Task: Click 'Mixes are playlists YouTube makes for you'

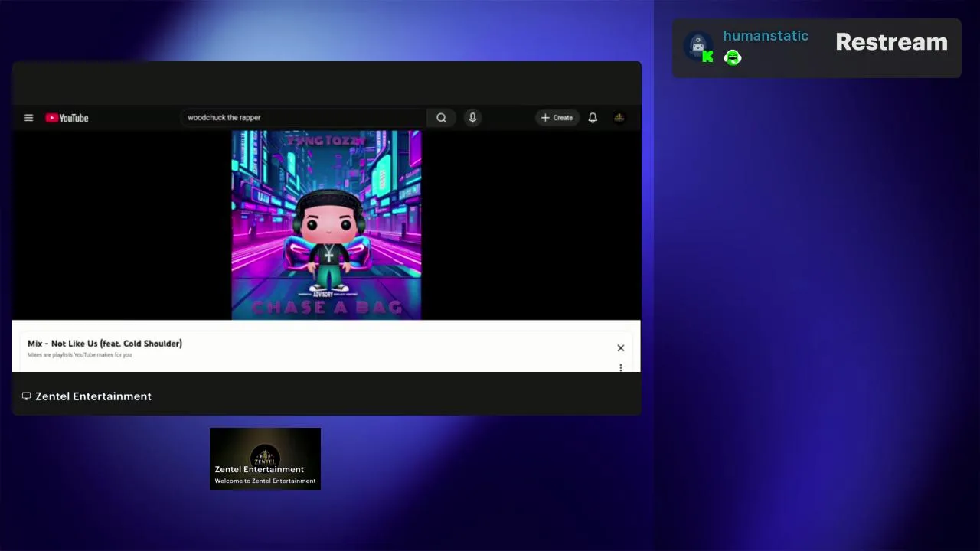Action: pos(80,355)
